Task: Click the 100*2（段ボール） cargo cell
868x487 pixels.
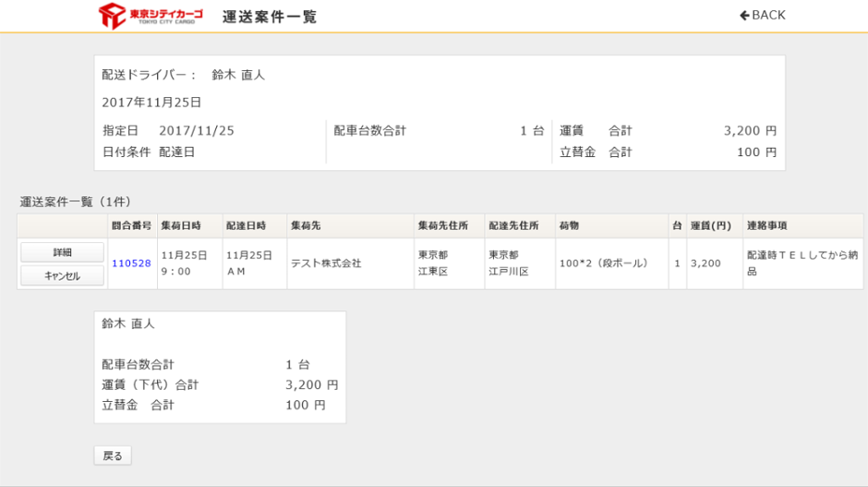Action: (x=604, y=263)
